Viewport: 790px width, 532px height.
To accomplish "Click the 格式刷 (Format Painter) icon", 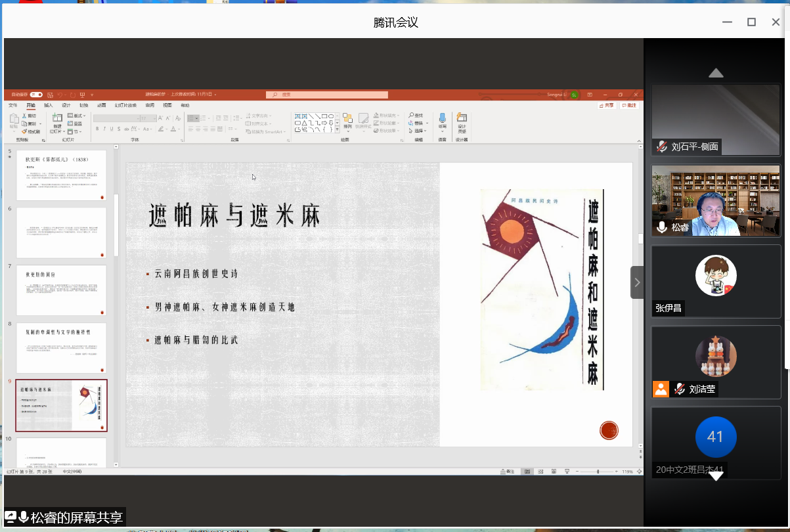I will [x=30, y=131].
